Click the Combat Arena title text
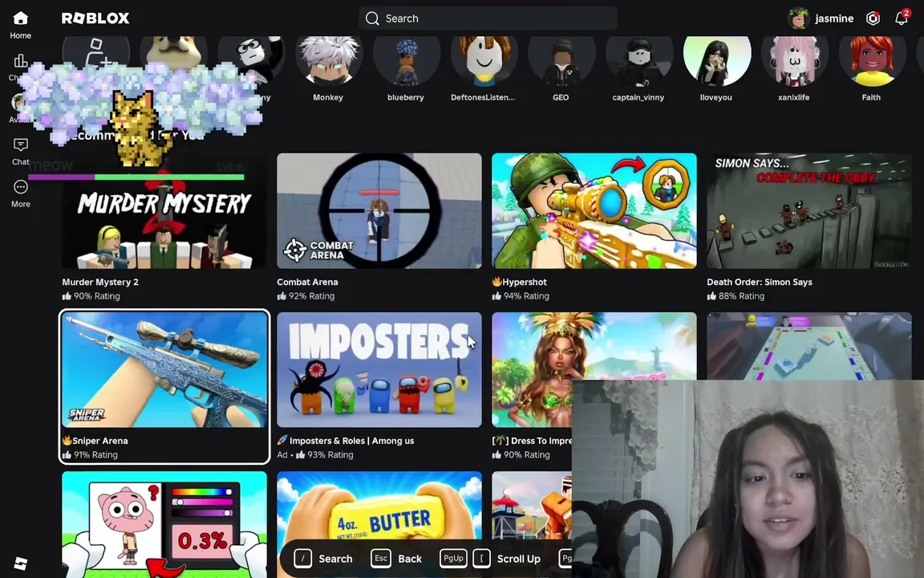This screenshot has height=578, width=924. point(308,282)
